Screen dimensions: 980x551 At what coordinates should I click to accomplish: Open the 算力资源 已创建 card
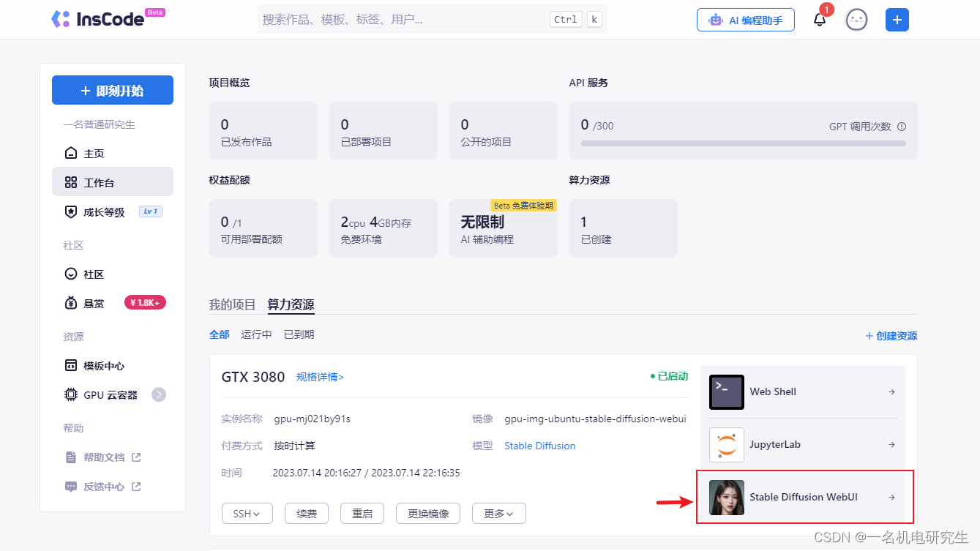click(x=624, y=228)
